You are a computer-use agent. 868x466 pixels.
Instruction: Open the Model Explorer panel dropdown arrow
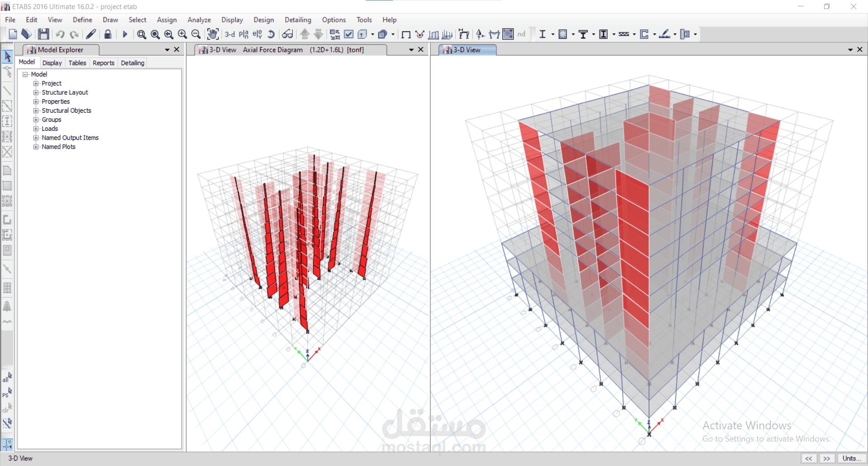click(x=167, y=50)
